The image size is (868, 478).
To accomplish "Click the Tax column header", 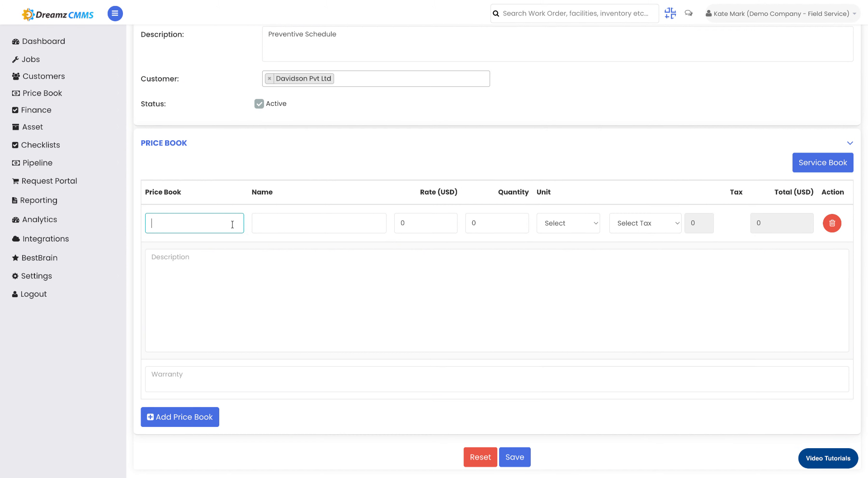I will coord(736,192).
